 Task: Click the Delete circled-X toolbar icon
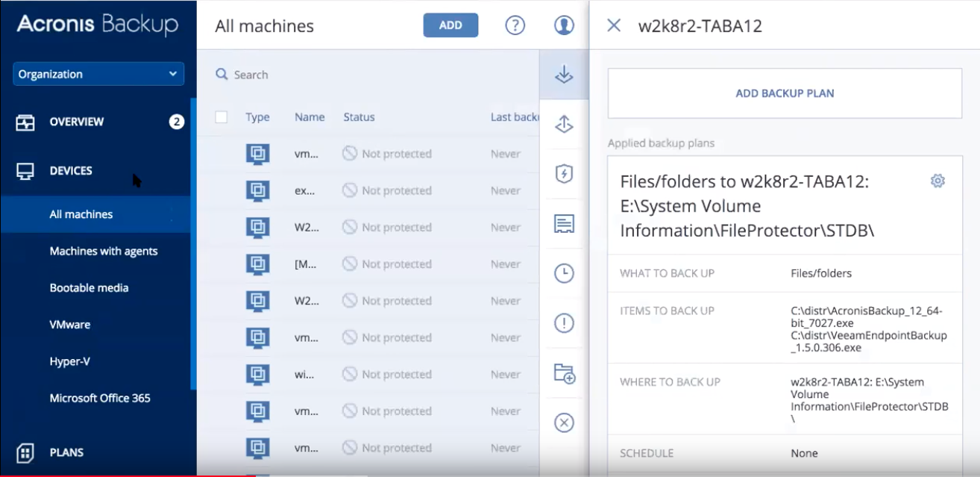pos(564,423)
